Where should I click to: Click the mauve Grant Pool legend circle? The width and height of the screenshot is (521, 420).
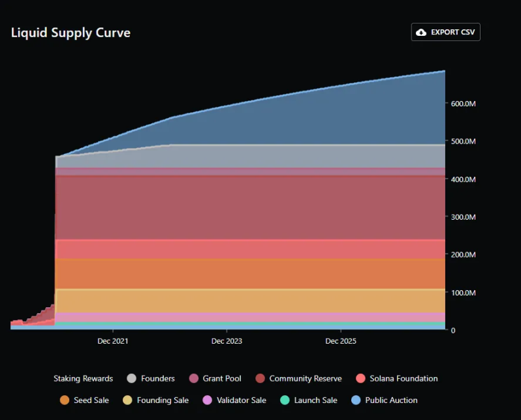point(193,378)
